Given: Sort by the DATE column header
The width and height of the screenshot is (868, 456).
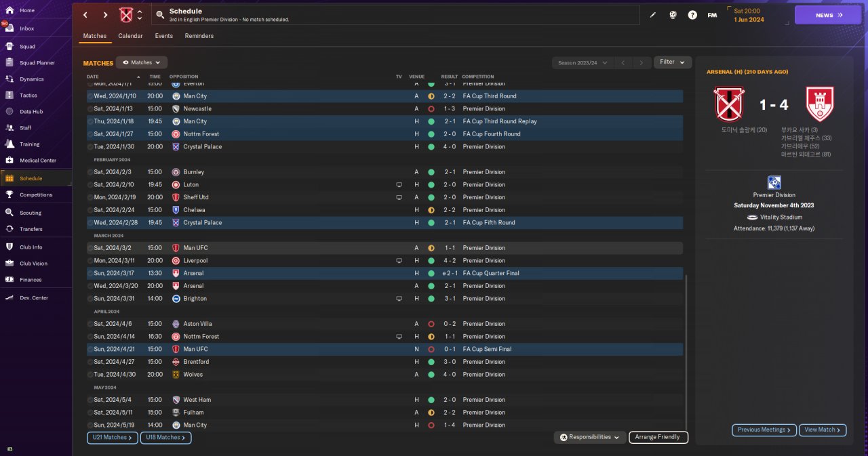Looking at the screenshot, I should (x=93, y=77).
